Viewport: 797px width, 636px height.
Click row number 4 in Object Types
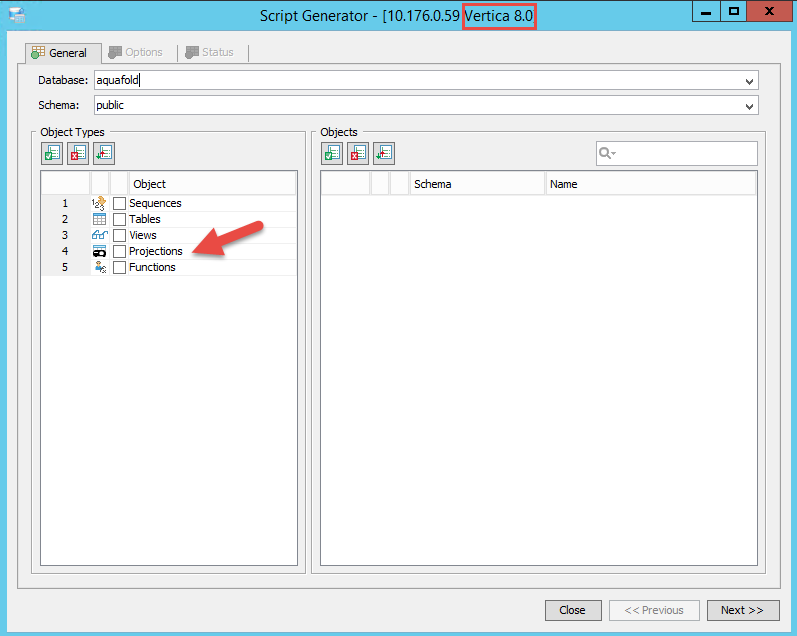[x=65, y=251]
